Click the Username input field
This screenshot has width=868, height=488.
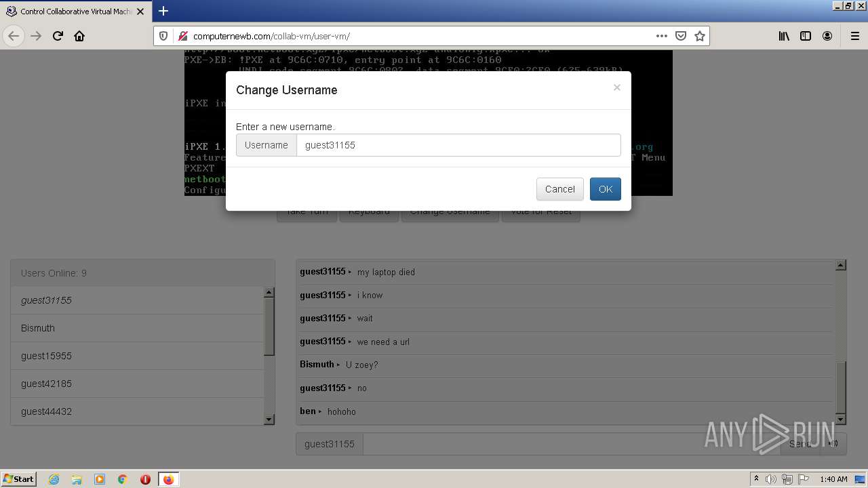[x=458, y=145]
